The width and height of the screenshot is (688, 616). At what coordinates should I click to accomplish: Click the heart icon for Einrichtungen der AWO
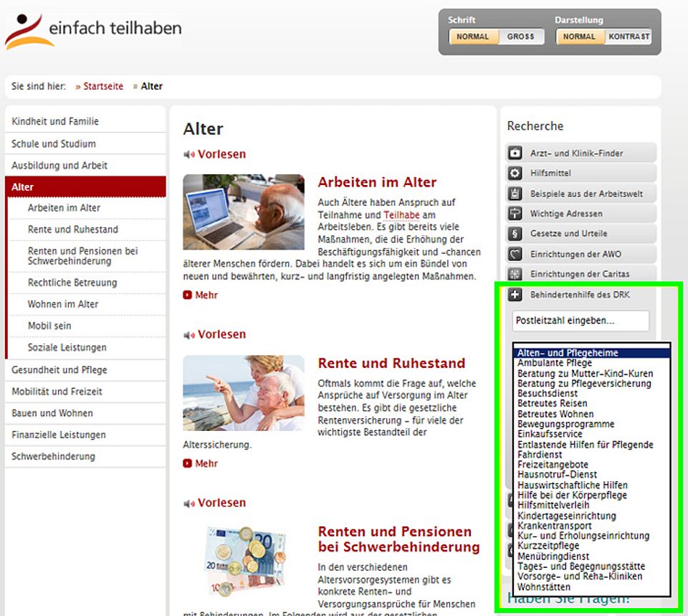point(514,253)
